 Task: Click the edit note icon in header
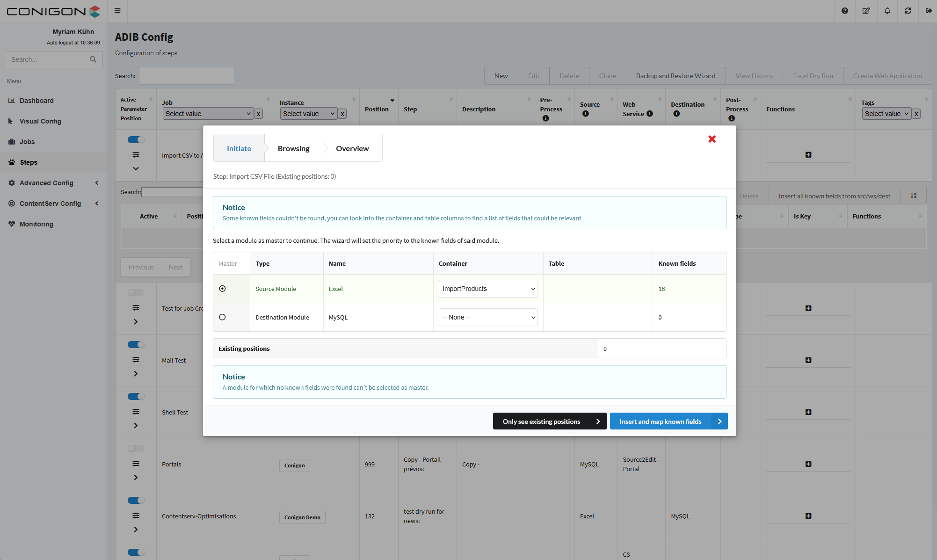[x=866, y=11]
